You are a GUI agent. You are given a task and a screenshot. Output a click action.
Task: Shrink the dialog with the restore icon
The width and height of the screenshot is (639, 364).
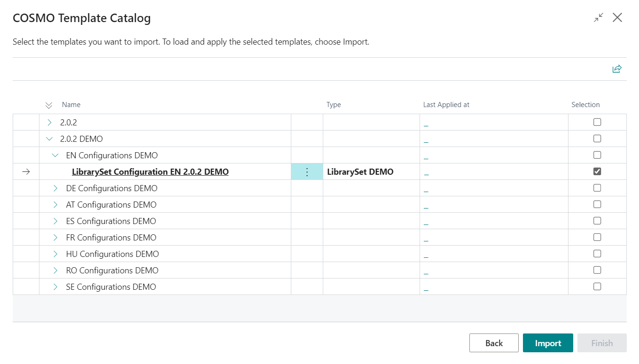click(598, 18)
